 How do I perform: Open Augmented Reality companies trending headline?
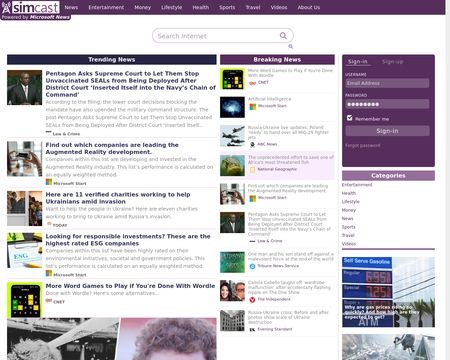click(x=112, y=148)
